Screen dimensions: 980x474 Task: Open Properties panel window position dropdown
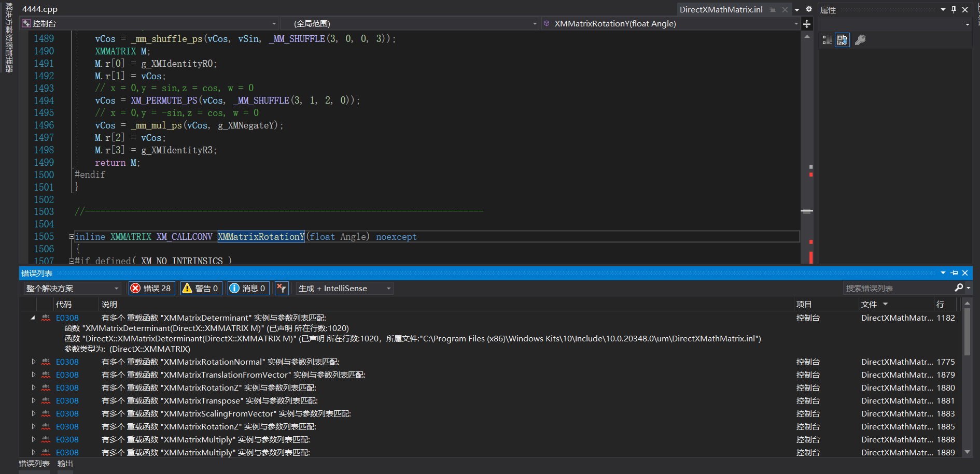click(943, 9)
